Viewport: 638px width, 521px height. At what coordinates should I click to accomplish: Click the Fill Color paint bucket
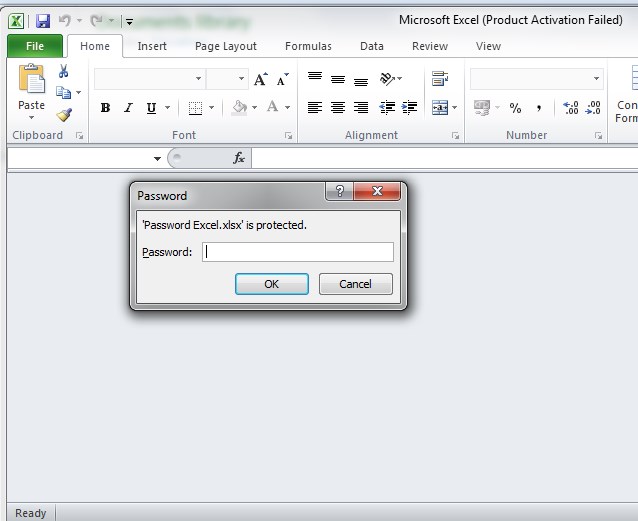click(x=239, y=108)
